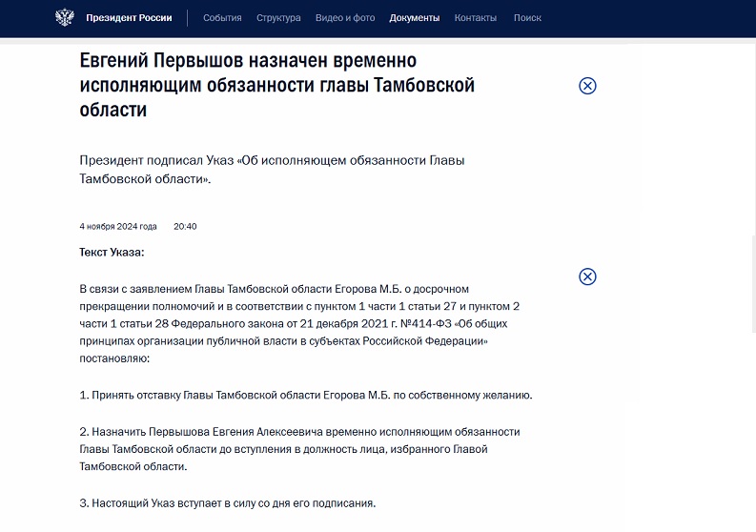Click decree point 3 beginning Настоящий Указ вступает

pos(228,502)
